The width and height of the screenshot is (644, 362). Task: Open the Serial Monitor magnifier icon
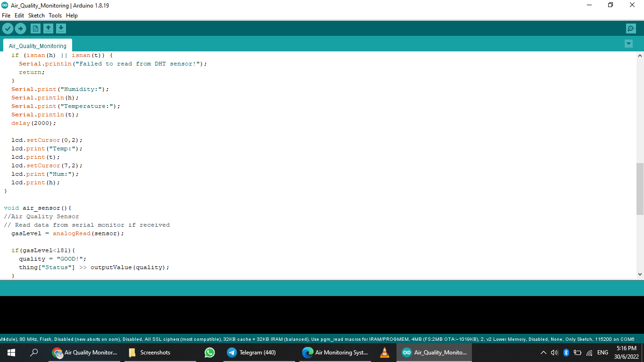[631, 29]
